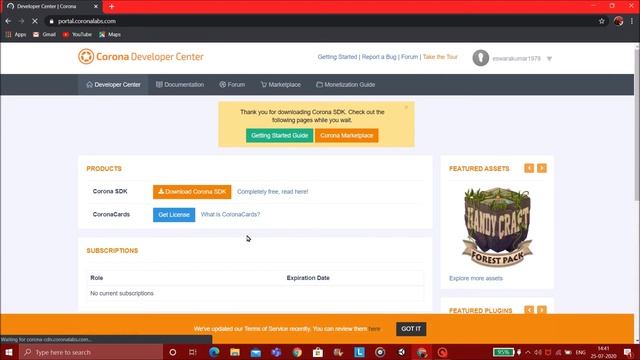This screenshot has width=640, height=360.
Task: Open the Forum nav tab
Action: [232, 84]
